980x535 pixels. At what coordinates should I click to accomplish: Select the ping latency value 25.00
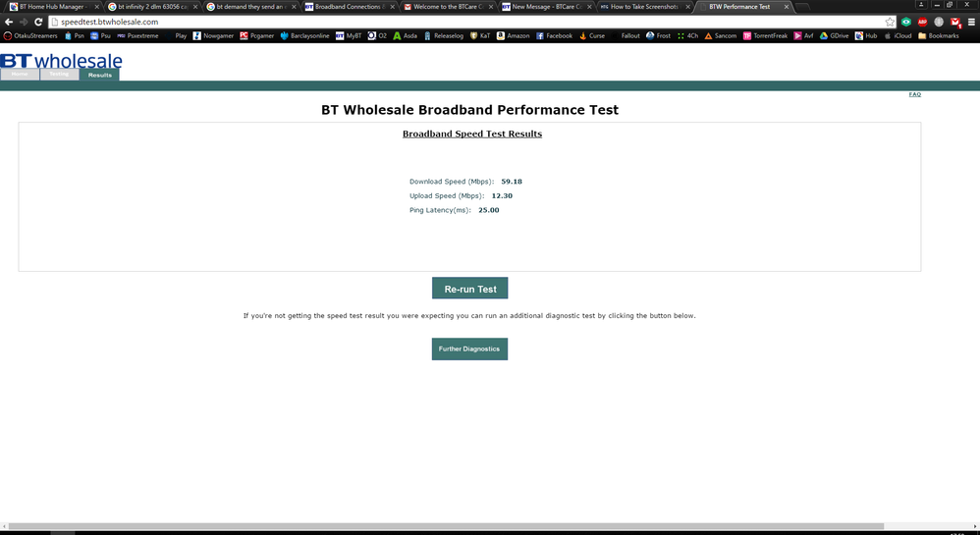tap(489, 211)
